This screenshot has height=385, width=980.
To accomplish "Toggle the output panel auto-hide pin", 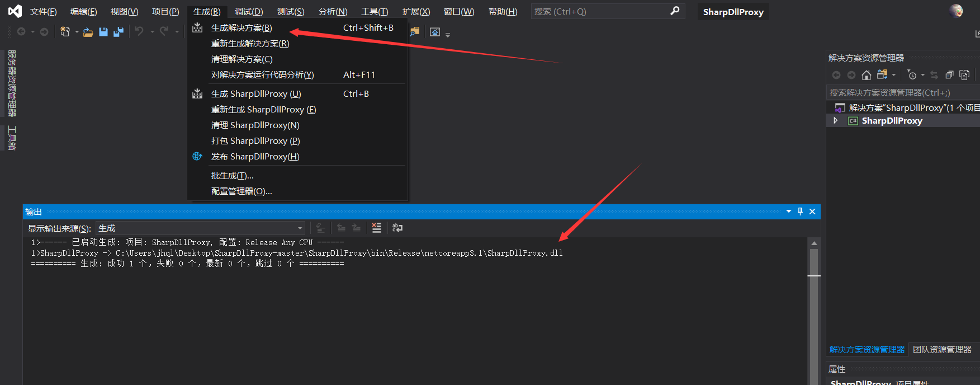I will 800,212.
